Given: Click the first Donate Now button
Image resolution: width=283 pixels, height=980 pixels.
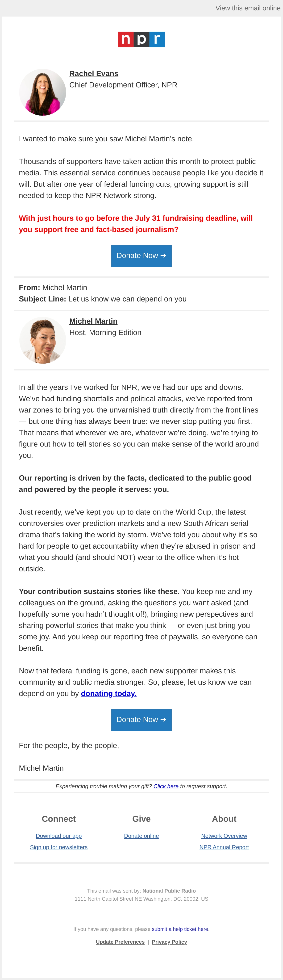Looking at the screenshot, I should click(141, 256).
